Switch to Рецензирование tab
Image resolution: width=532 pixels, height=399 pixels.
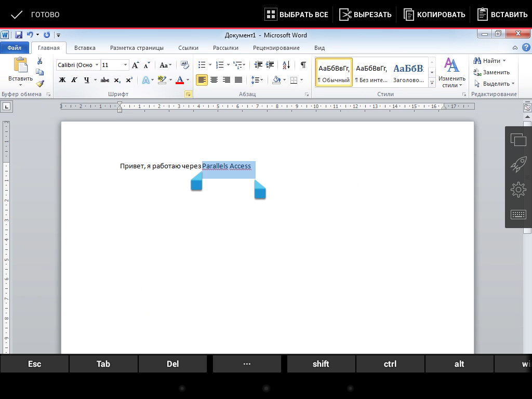[x=276, y=48]
